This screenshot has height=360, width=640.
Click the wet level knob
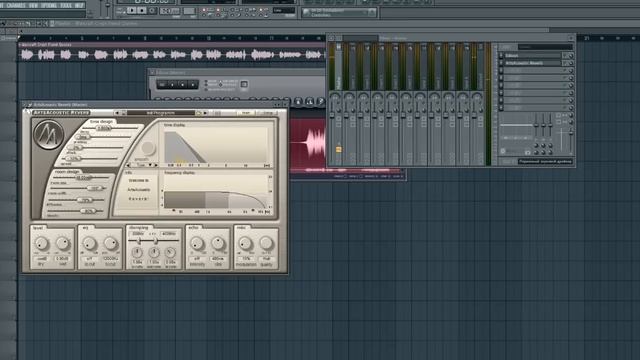point(62,244)
